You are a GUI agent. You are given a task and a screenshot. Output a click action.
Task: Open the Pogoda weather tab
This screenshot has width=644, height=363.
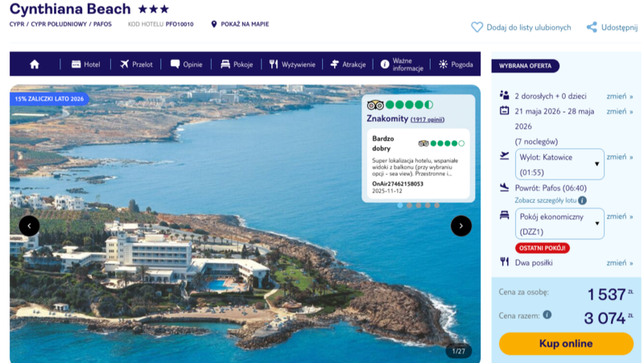(456, 64)
